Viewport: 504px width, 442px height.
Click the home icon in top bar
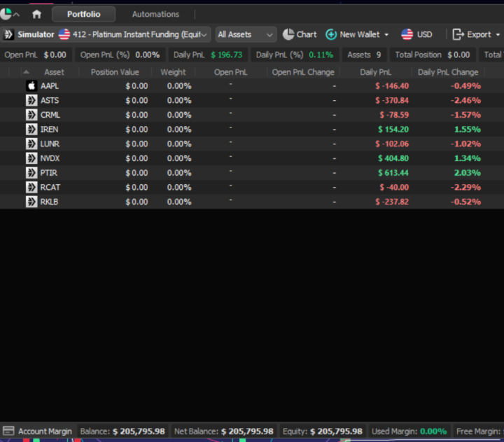(x=36, y=14)
